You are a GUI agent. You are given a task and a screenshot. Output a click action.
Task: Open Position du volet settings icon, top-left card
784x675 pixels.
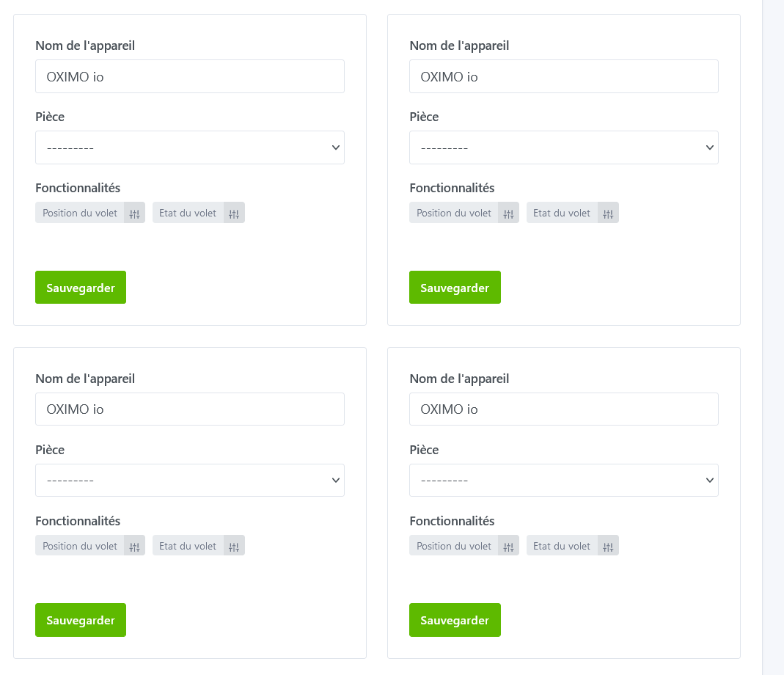[x=134, y=214]
